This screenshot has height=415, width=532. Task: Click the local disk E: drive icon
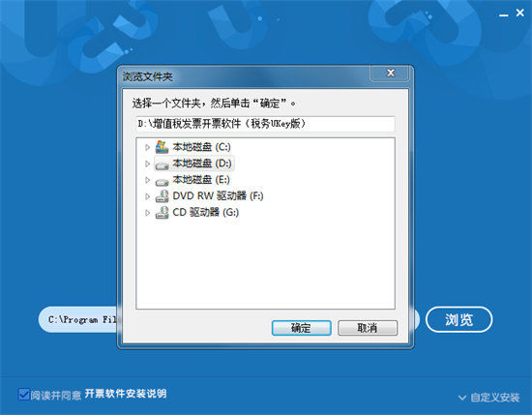(x=162, y=182)
